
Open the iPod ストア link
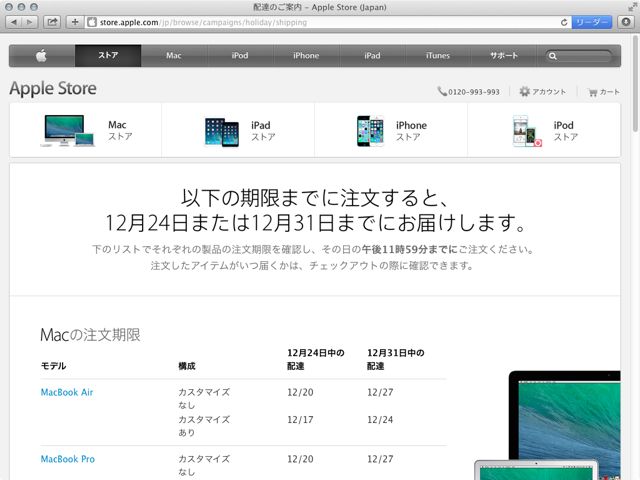[x=565, y=131]
